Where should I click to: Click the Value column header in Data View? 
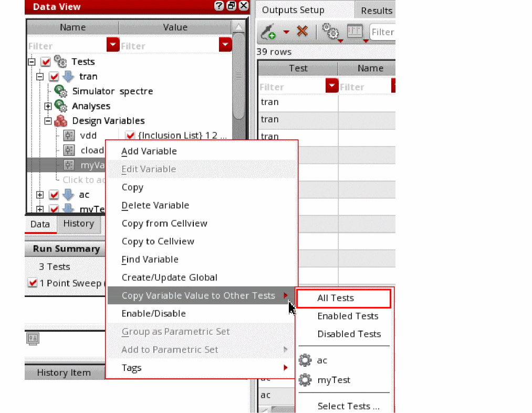[x=175, y=27]
